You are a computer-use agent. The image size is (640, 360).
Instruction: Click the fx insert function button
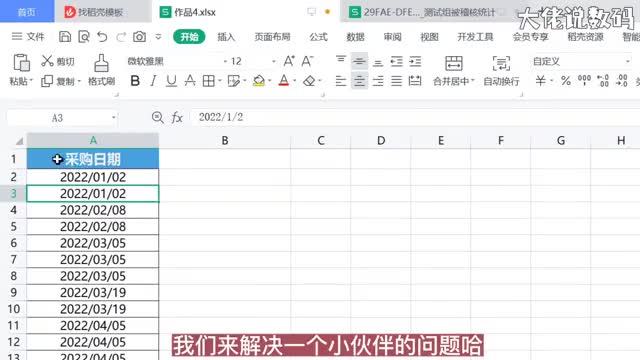(x=177, y=118)
